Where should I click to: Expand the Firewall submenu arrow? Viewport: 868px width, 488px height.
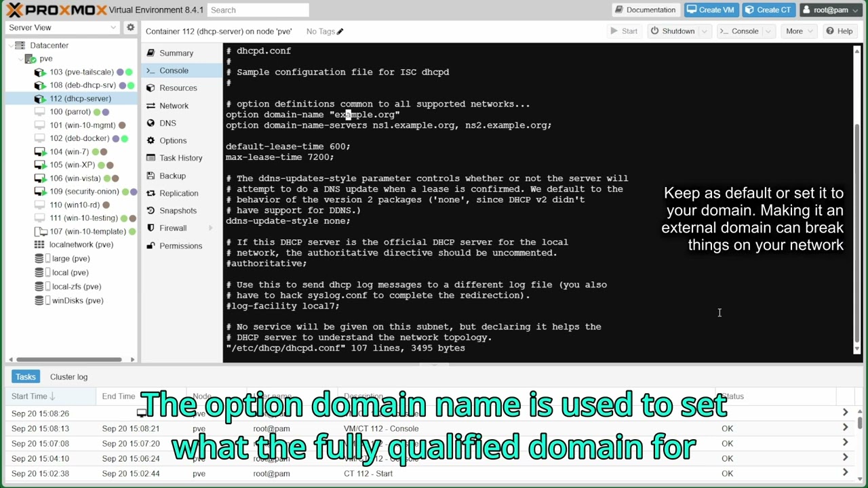[x=210, y=228]
